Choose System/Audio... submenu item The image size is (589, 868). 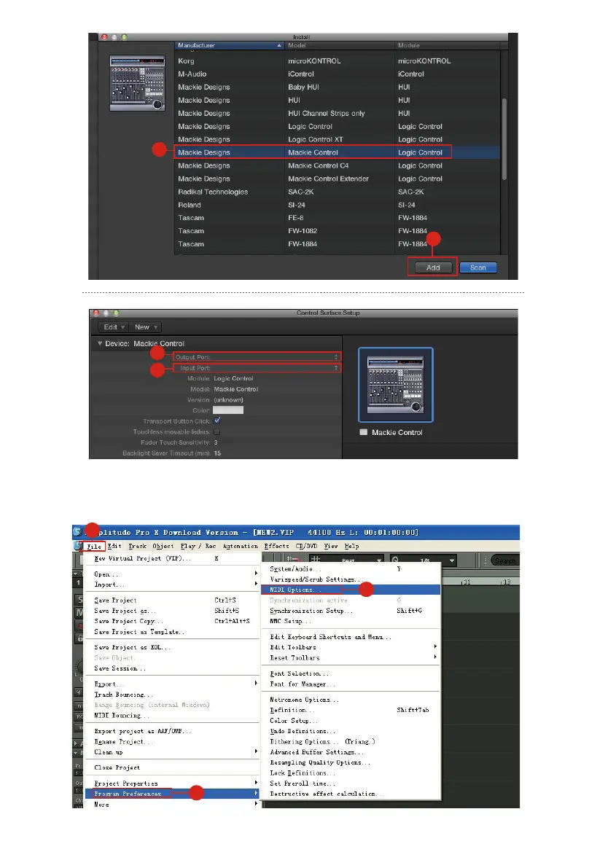[351, 568]
